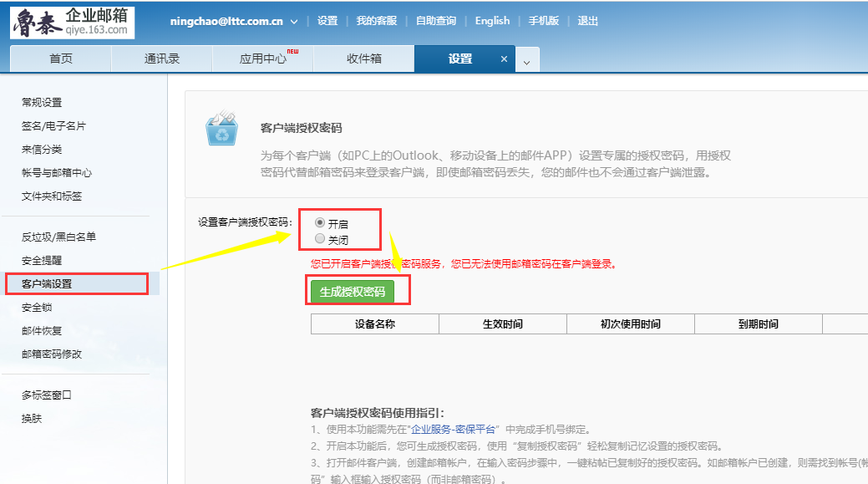Switch to the 通讯录 tab
Image resolution: width=868 pixels, height=484 pixels.
tap(162, 59)
